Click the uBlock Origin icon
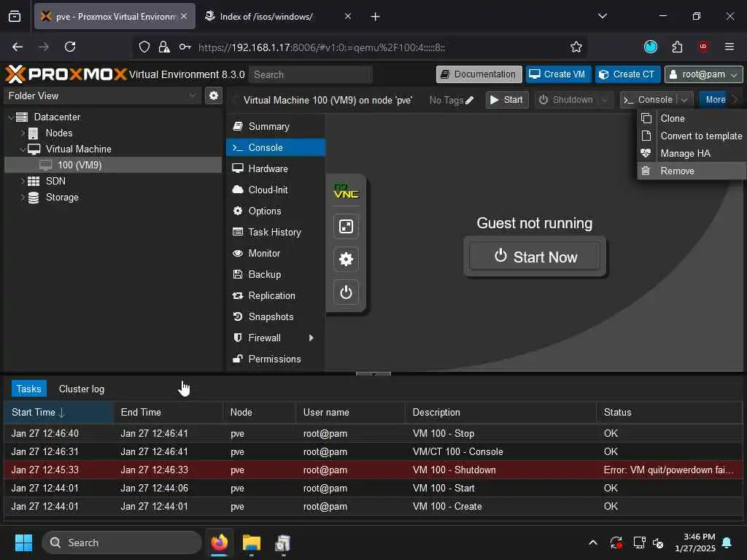The height and width of the screenshot is (560, 747). (703, 47)
